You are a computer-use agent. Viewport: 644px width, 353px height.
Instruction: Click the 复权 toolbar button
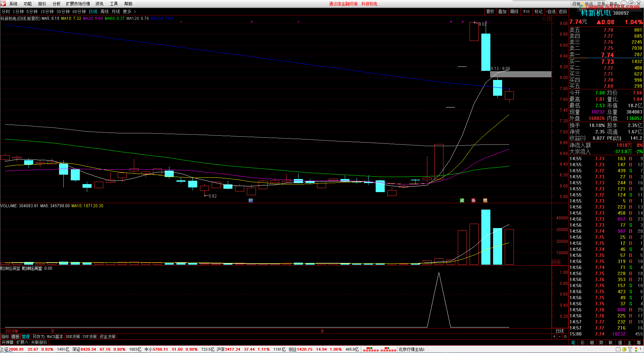click(490, 11)
